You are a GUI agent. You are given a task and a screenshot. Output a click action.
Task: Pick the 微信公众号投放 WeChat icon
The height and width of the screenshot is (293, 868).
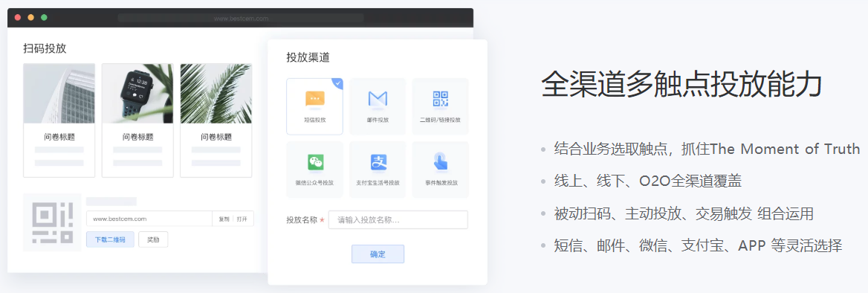click(x=315, y=162)
